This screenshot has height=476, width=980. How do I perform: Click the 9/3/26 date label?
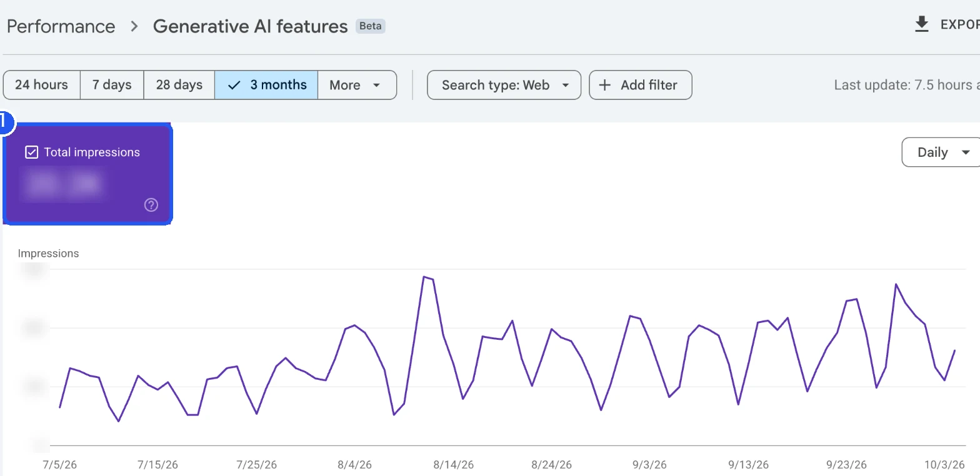coord(649,465)
